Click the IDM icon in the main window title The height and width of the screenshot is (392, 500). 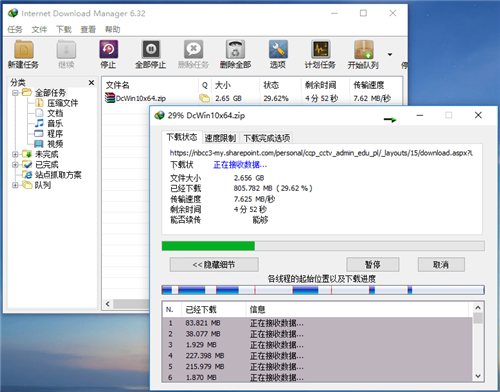pyautogui.click(x=13, y=13)
